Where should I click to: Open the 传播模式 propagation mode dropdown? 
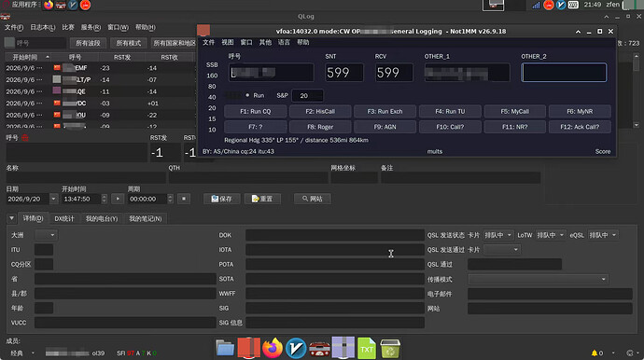click(538, 279)
